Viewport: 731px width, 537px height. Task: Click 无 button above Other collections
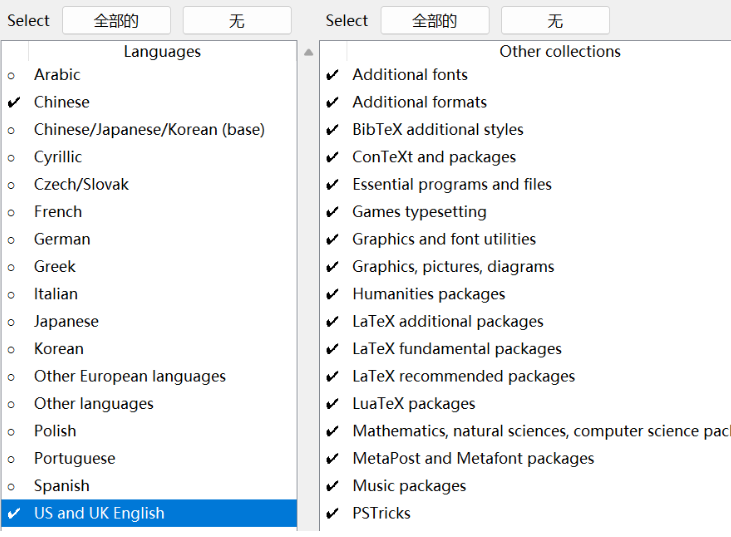pyautogui.click(x=555, y=21)
